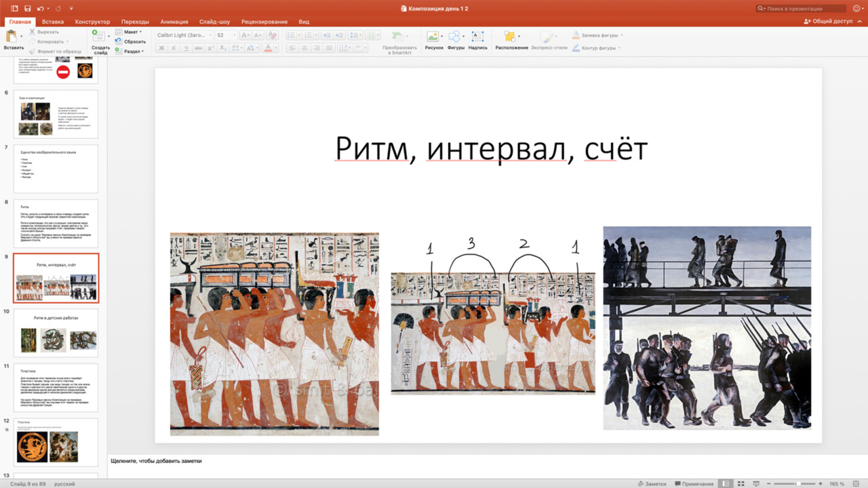Click the Paste (Вставить) clipboard icon
868x488 pixels.
coord(11,37)
